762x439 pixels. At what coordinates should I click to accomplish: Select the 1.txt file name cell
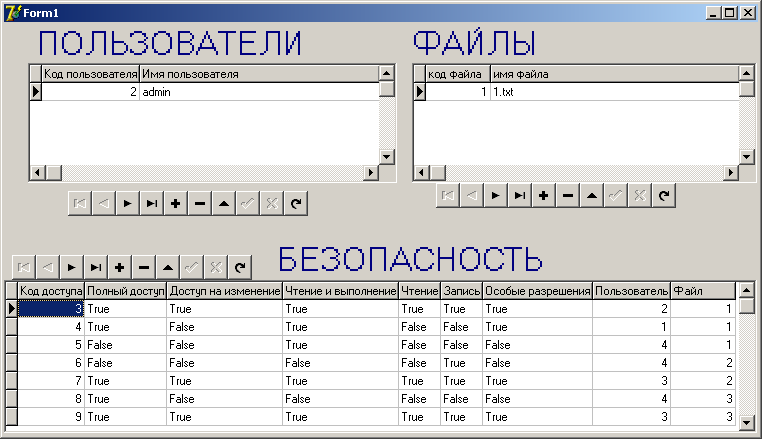[615, 92]
